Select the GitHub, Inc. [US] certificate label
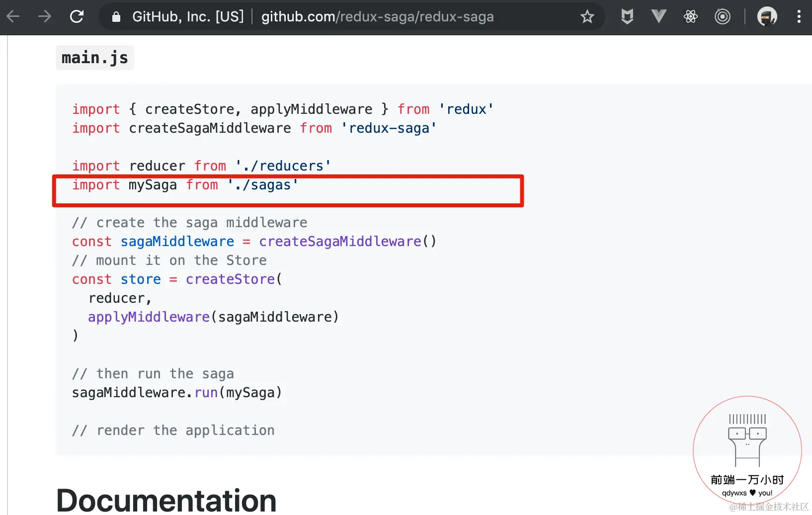 point(188,17)
